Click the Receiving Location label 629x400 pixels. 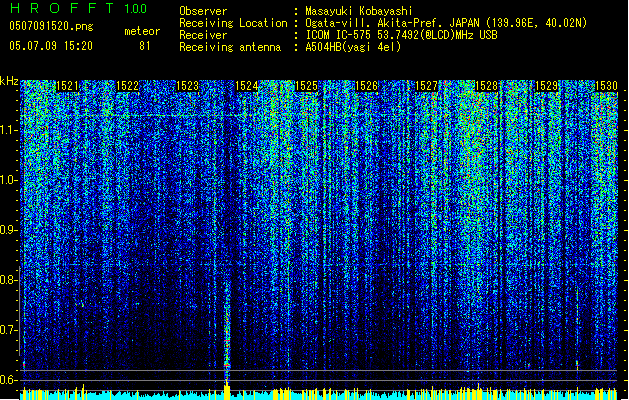pyautogui.click(x=233, y=23)
